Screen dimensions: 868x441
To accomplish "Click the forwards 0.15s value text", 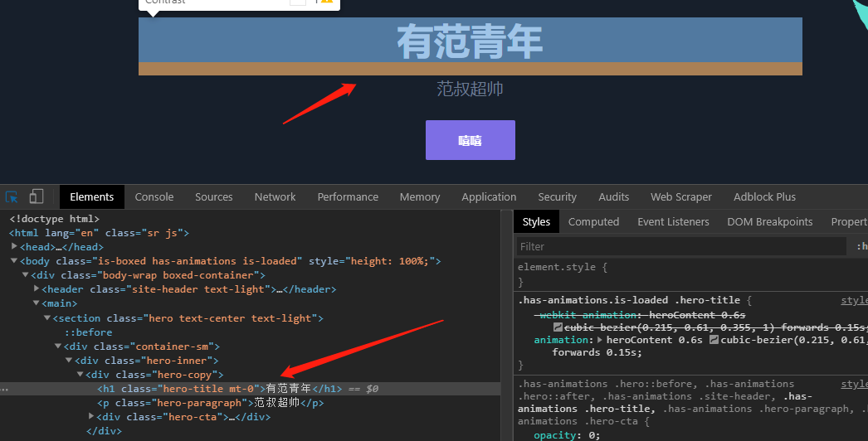I will coord(597,352).
